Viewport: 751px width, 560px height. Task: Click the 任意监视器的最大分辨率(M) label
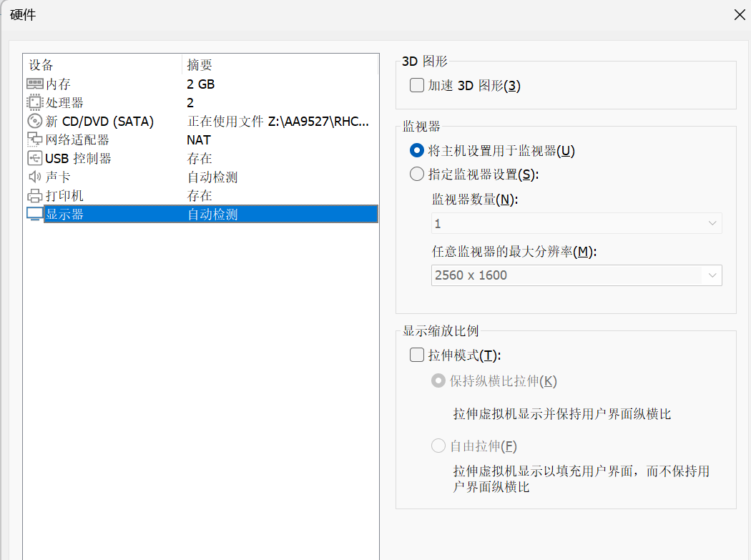(514, 251)
